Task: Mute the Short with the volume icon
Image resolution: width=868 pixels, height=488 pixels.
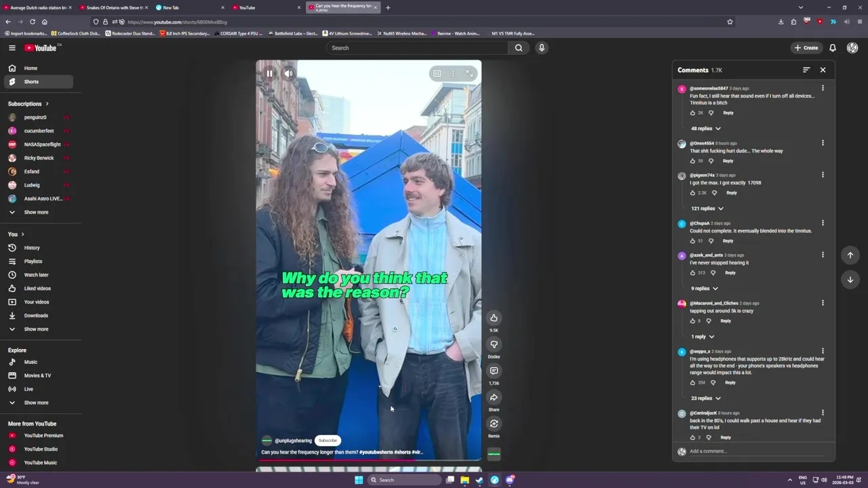Action: [288, 73]
